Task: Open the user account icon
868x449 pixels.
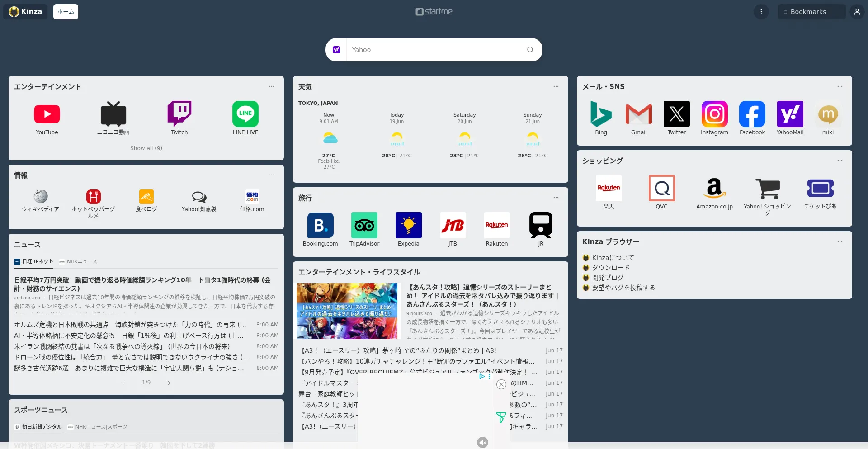Action: [857, 12]
